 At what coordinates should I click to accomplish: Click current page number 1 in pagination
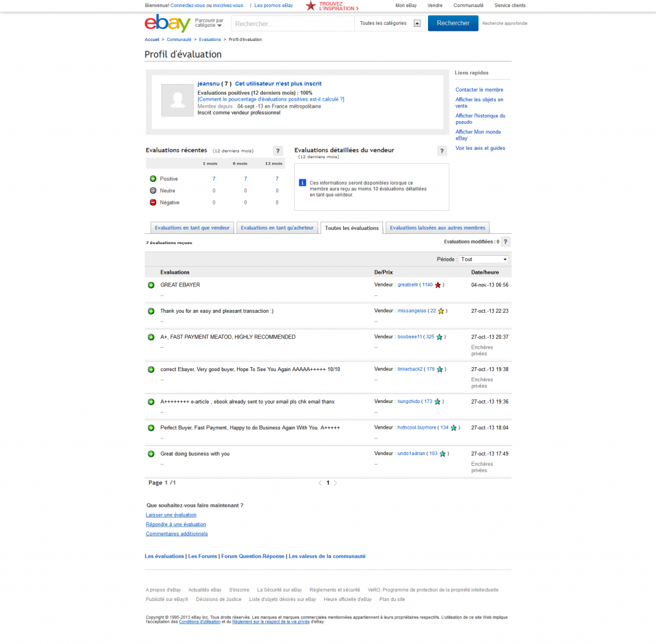tap(328, 483)
